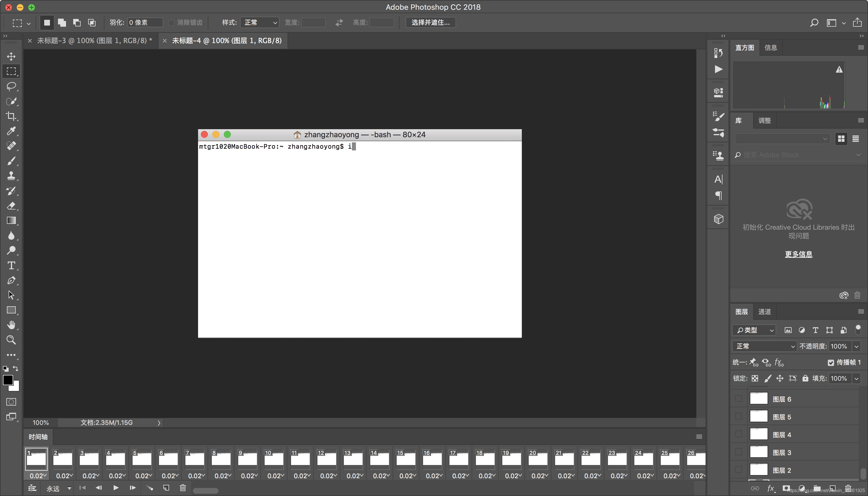This screenshot has width=868, height=496.
Task: Select the Pen tool
Action: 11,280
